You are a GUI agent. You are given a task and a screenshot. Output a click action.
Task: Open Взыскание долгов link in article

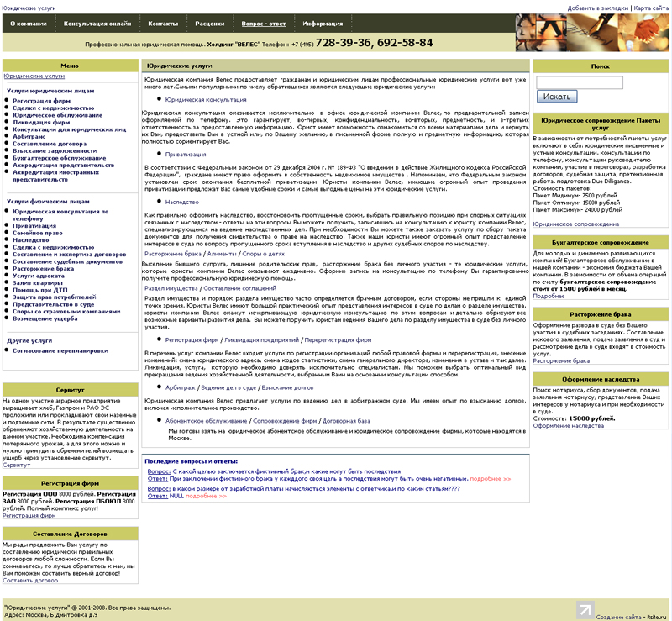[x=287, y=387]
